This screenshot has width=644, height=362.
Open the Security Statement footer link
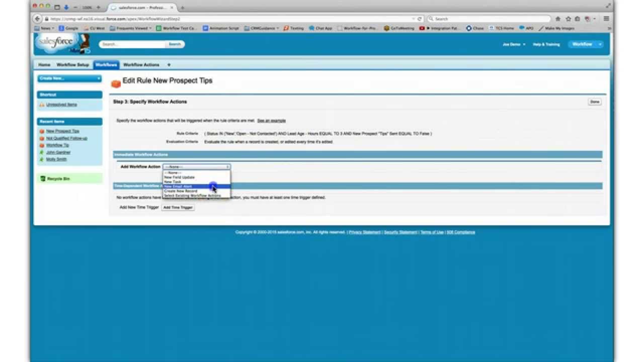click(x=400, y=232)
